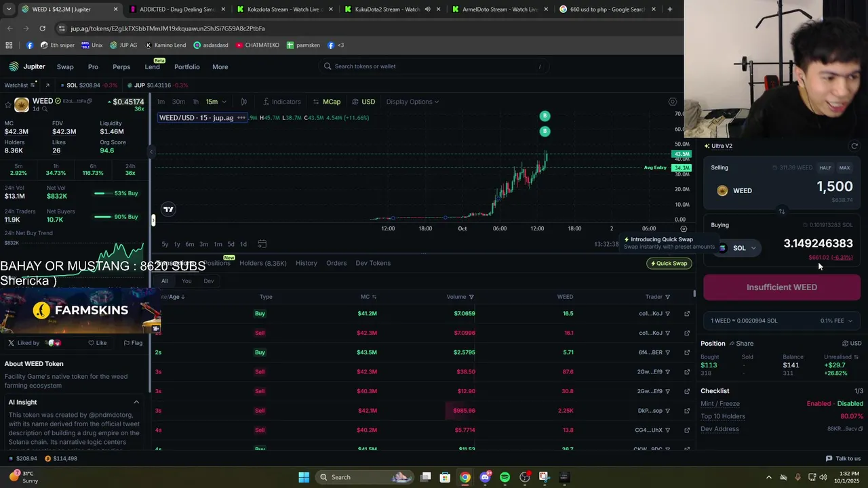Swap selling and buying direction arrows
868x488 pixels.
(x=781, y=211)
